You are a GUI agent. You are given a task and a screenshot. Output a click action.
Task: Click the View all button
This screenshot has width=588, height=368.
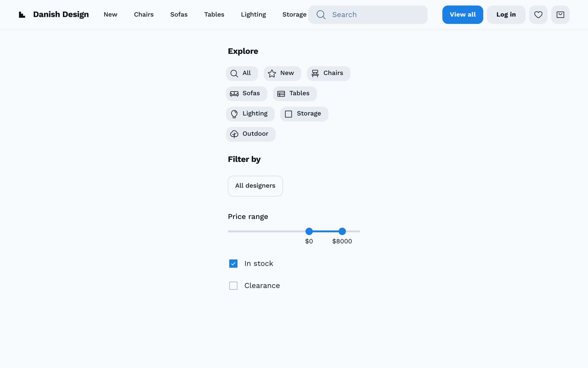coord(463,14)
